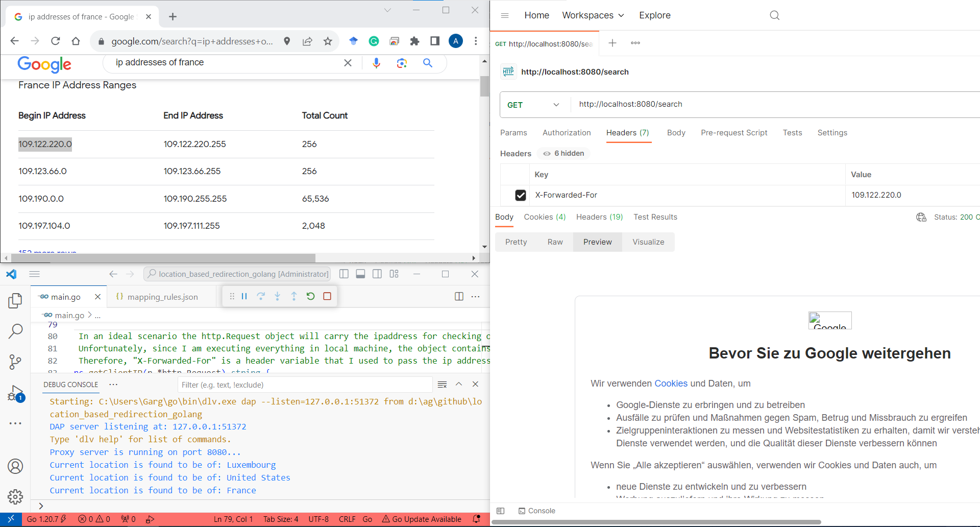Open VS Code Manage gear
This screenshot has width=980, height=527.
coord(15,496)
